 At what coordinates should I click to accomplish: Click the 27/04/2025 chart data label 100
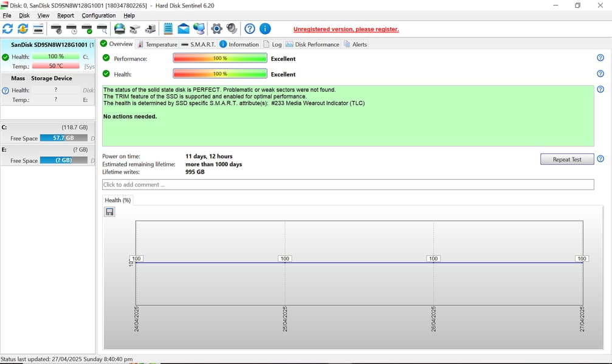click(582, 259)
